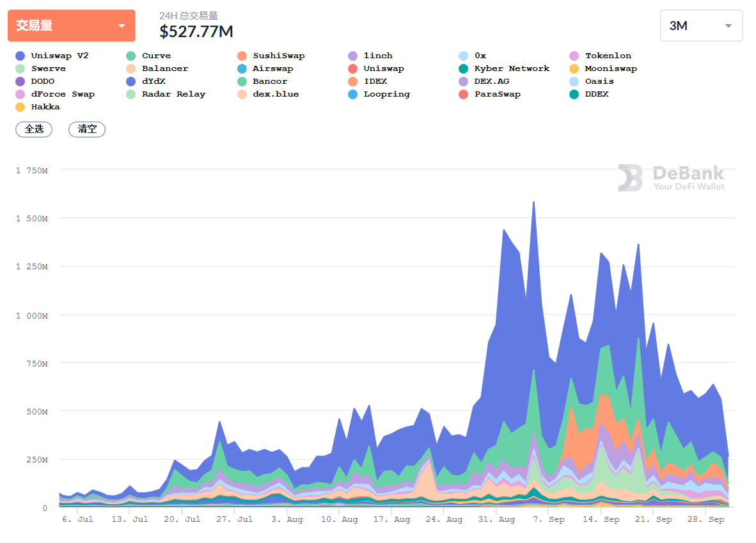Click the '1 000M' y-axis label
Screen dimensions: 756x543
[x=32, y=316]
